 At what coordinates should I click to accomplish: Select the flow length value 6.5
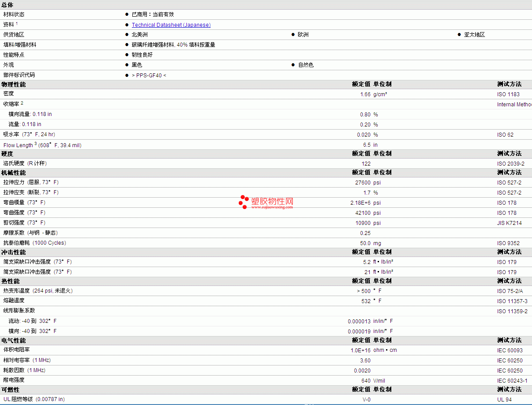pos(367,145)
